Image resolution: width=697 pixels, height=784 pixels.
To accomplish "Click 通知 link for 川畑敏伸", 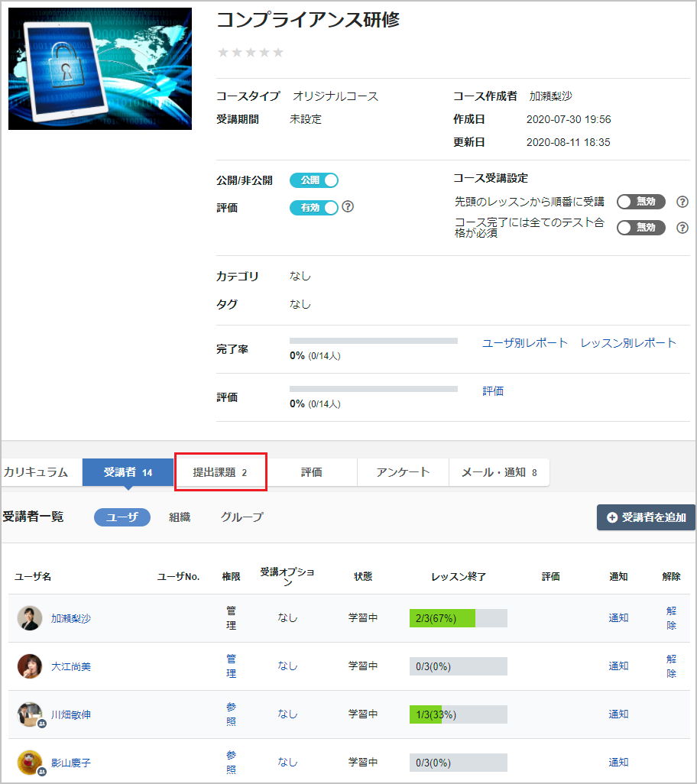I will [x=618, y=714].
